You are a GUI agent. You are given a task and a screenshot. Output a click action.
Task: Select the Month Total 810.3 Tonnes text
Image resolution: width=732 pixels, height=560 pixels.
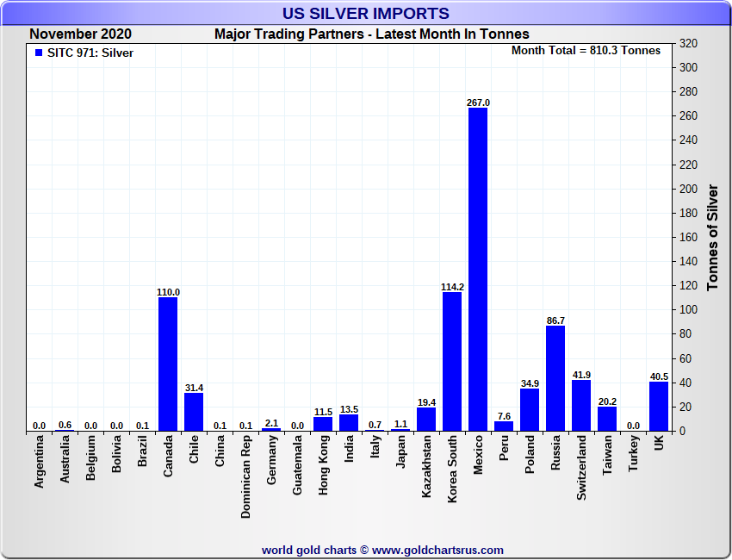click(586, 51)
